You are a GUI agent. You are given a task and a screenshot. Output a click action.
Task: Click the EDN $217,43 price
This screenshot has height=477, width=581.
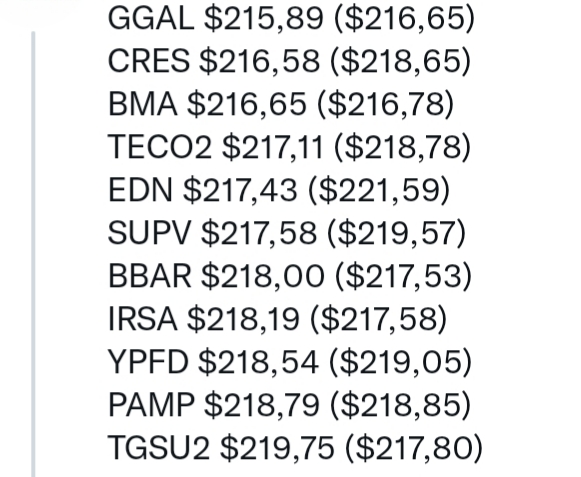240,190
